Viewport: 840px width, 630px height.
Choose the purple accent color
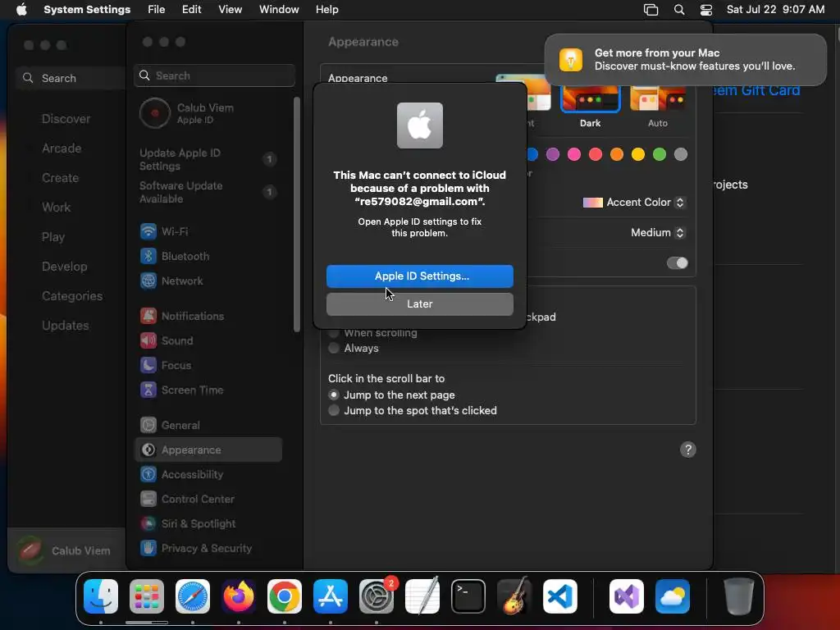click(x=553, y=155)
